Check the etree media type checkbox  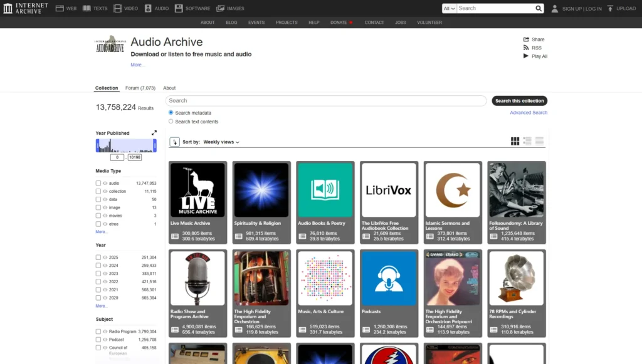98,224
